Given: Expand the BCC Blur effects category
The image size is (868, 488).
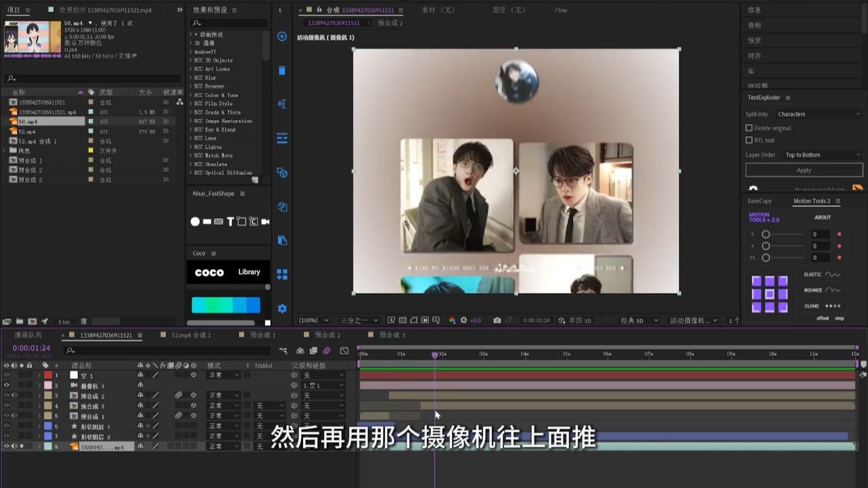Looking at the screenshot, I should [x=191, y=78].
